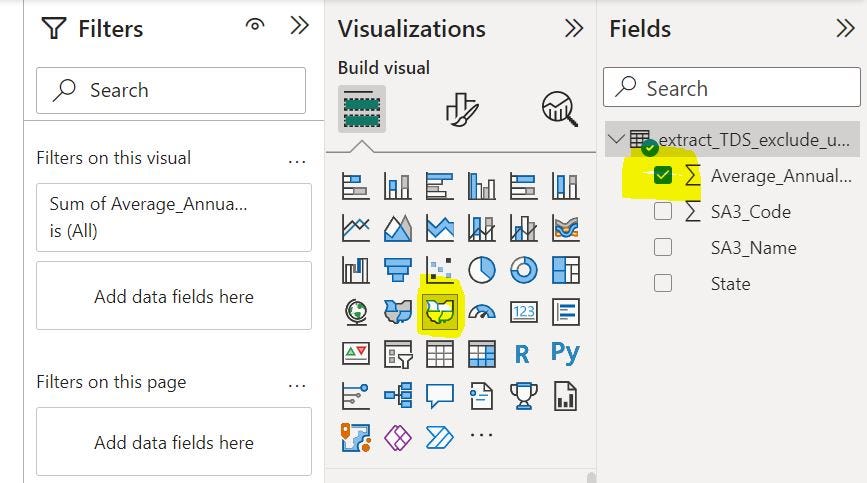Screen dimensions: 867x483
Task: Select the highlighted Shape map visual
Action: pos(440,312)
